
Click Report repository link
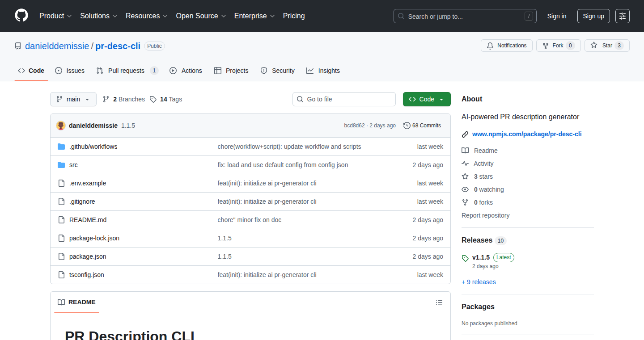click(x=486, y=215)
